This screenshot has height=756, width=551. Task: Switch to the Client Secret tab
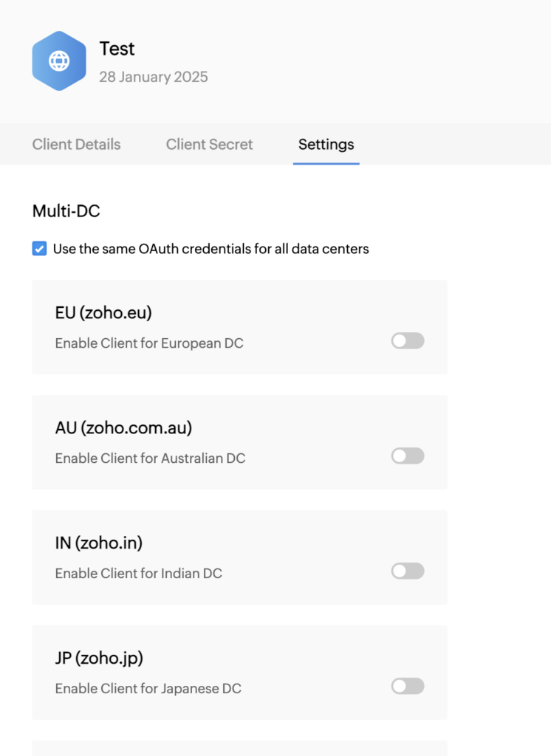point(210,144)
